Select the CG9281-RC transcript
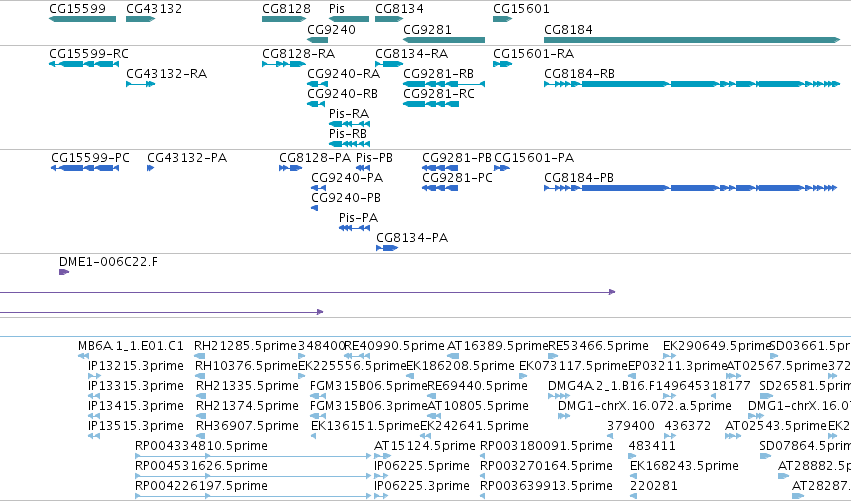The image size is (851, 501). [431, 104]
